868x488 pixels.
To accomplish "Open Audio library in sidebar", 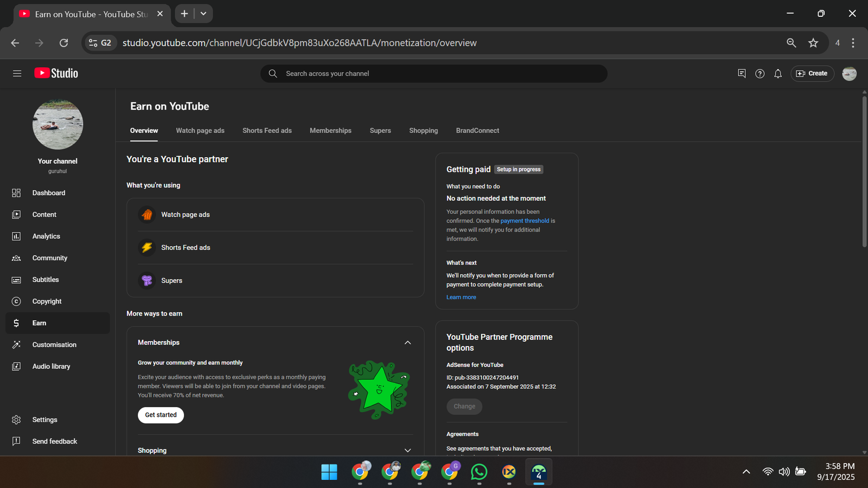I will tap(51, 367).
